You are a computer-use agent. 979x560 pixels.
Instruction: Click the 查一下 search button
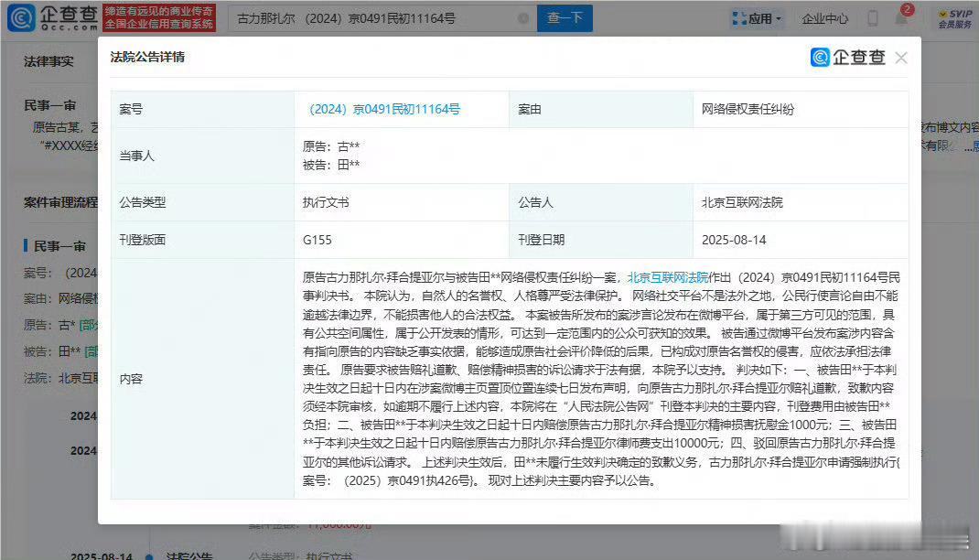tap(565, 18)
